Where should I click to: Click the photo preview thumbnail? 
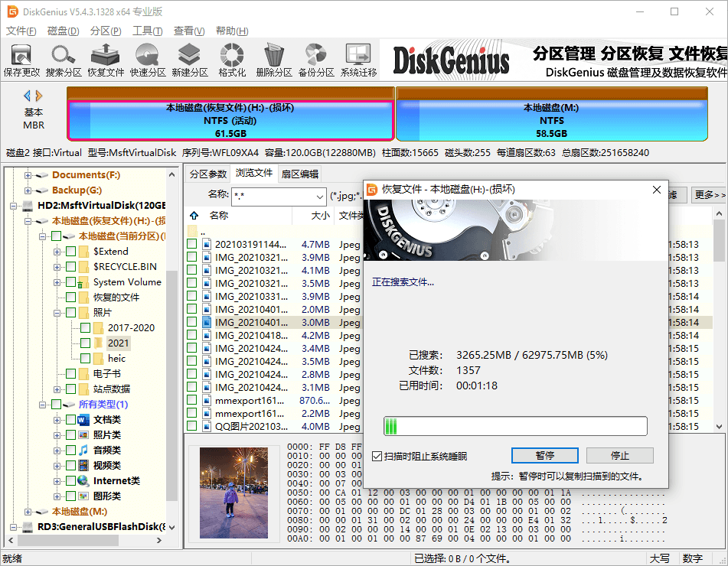click(x=233, y=493)
